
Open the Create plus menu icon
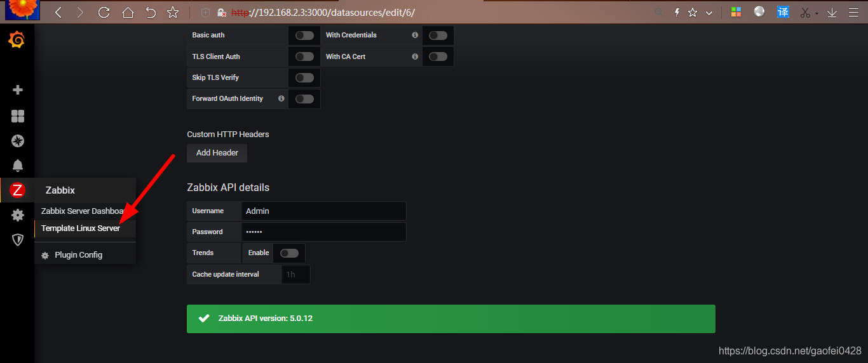coord(18,90)
